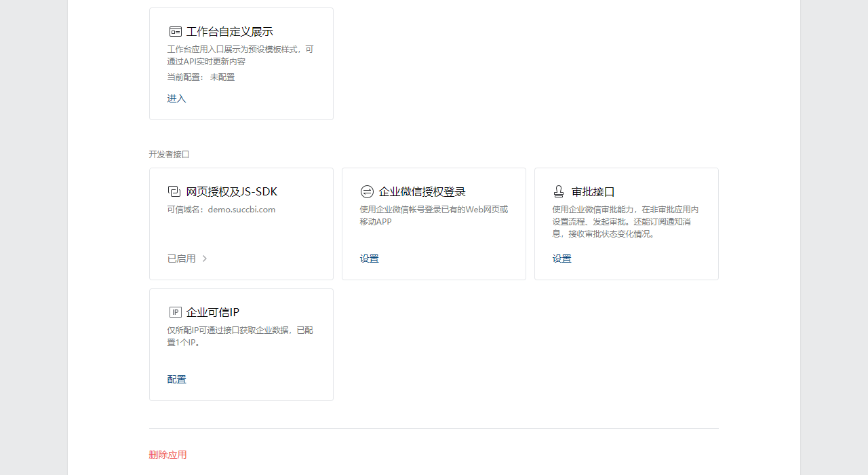Viewport: 868px width, 475px height.
Task: Click 删除应用 to delete the app
Action: (x=167, y=455)
